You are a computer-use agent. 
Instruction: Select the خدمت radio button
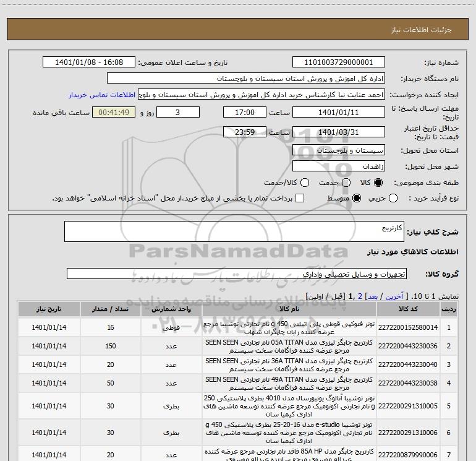(x=346, y=183)
